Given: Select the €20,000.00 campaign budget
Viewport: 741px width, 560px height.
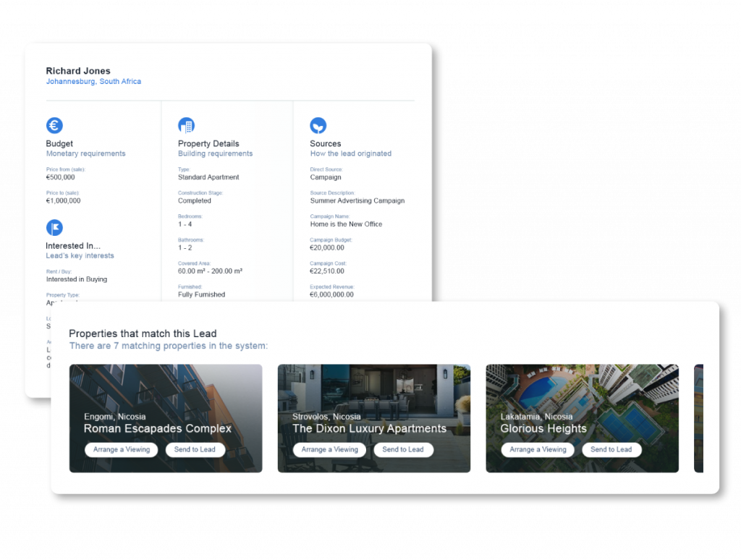Looking at the screenshot, I should click(327, 247).
